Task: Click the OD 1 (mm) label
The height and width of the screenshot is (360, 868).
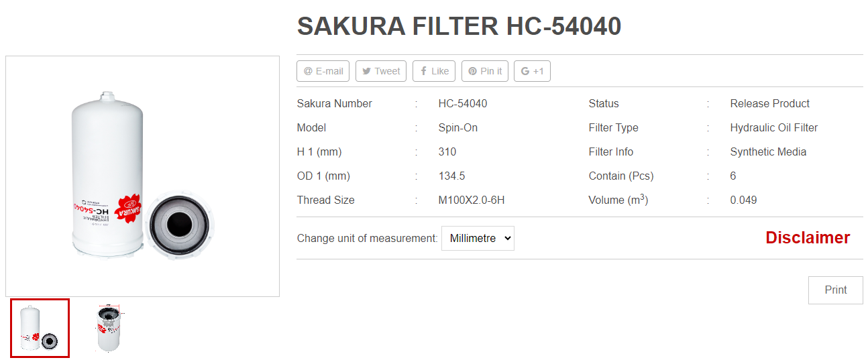Action: tap(323, 176)
